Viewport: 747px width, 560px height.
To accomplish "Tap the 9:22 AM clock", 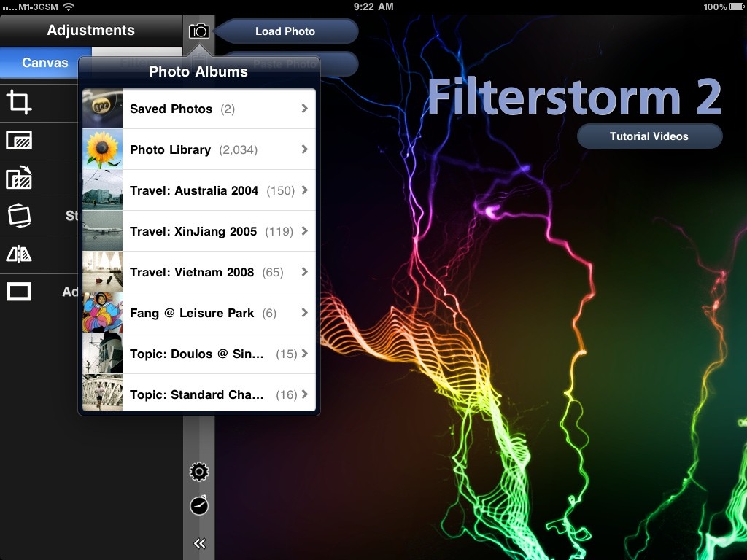I will point(373,7).
